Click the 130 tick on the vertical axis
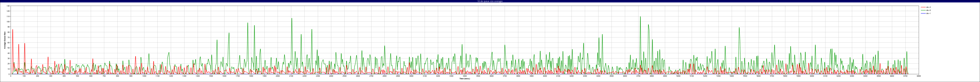Viewport: 980px width, 82px height. coord(8,6)
